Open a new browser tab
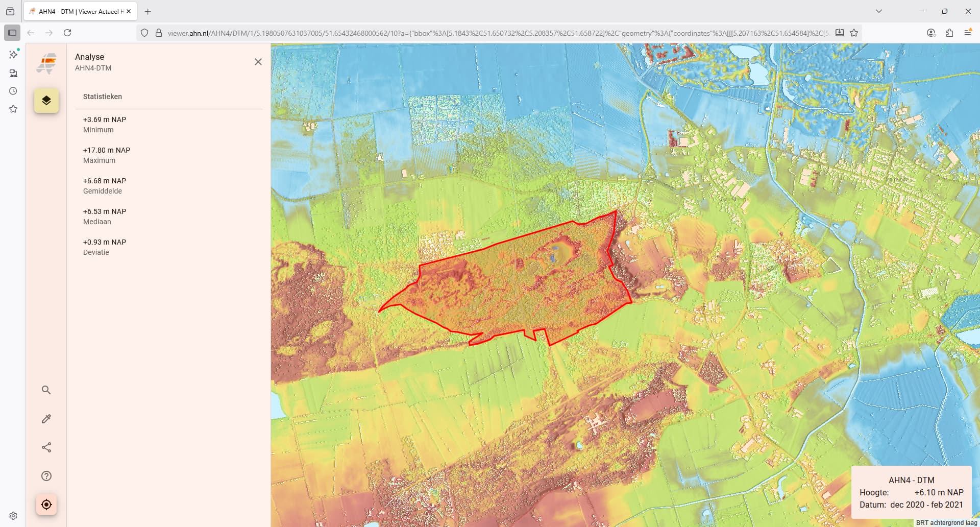The image size is (980, 527). point(148,11)
